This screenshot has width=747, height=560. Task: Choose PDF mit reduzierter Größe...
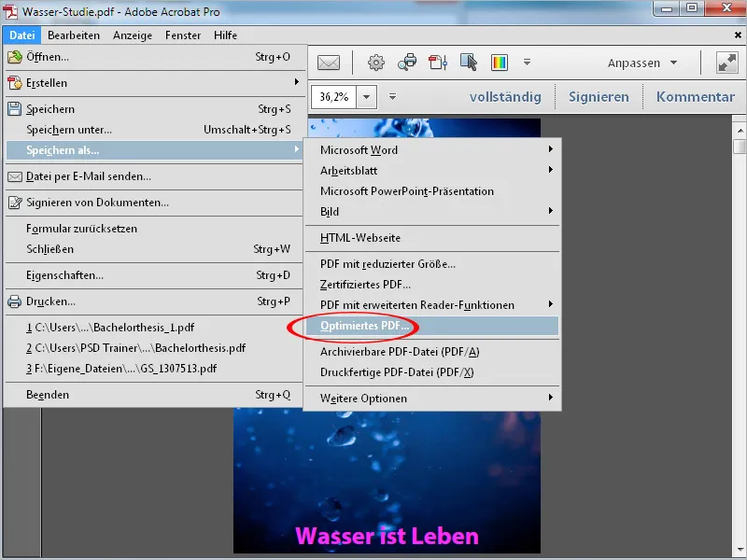432,264
